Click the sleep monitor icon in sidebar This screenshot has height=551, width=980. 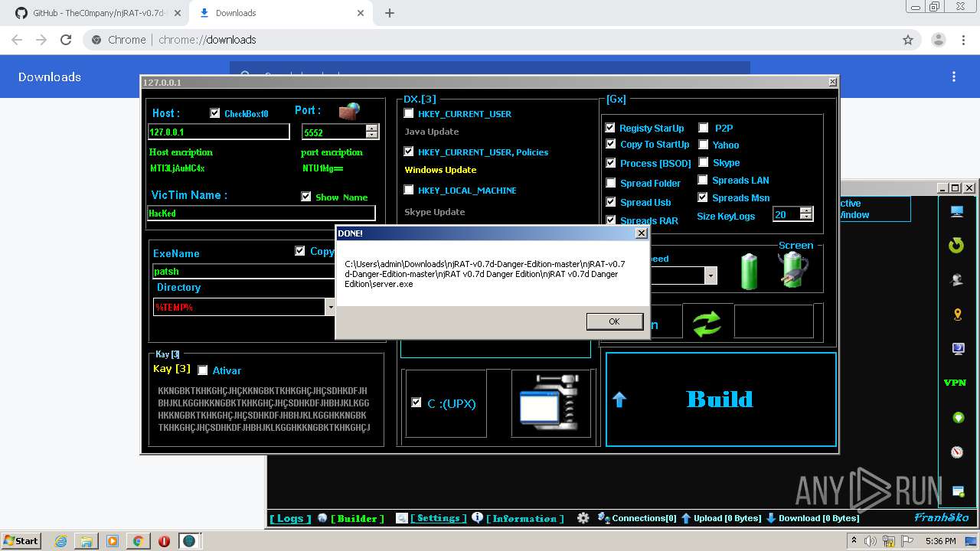(957, 349)
